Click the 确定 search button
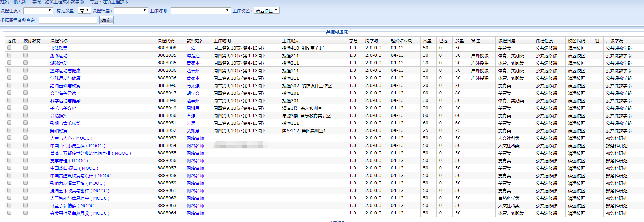Viewport: 644px width, 222px height. [x=106, y=20]
